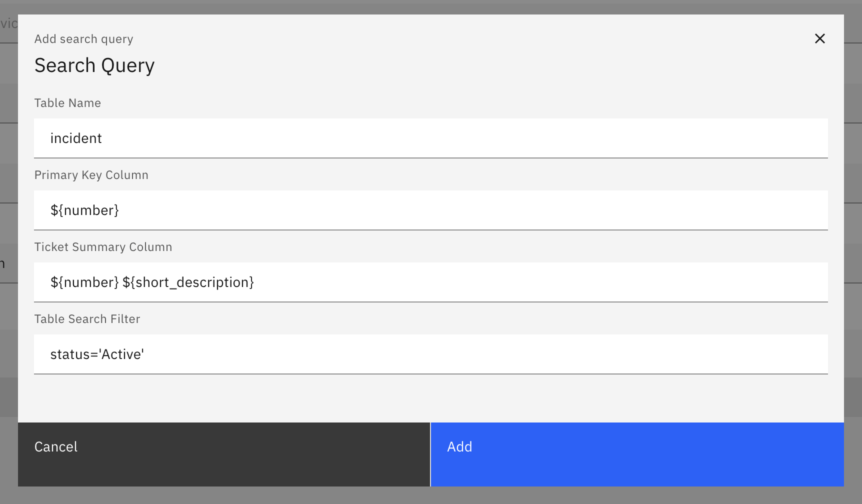Click the Table Search Filter label
The width and height of the screenshot is (862, 504).
[x=87, y=319]
